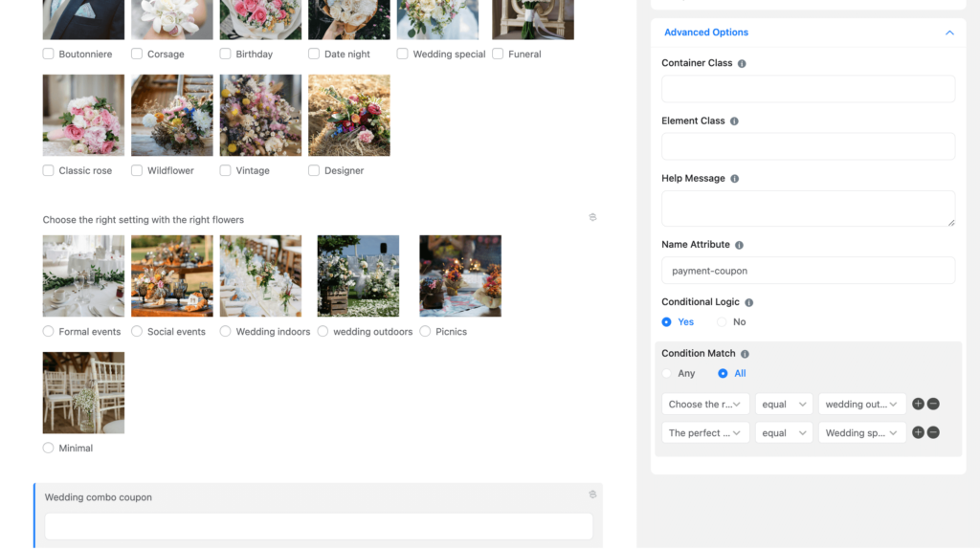Viewport: 980px width, 549px height.
Task: Click the Name Attribute info icon
Action: click(x=740, y=245)
